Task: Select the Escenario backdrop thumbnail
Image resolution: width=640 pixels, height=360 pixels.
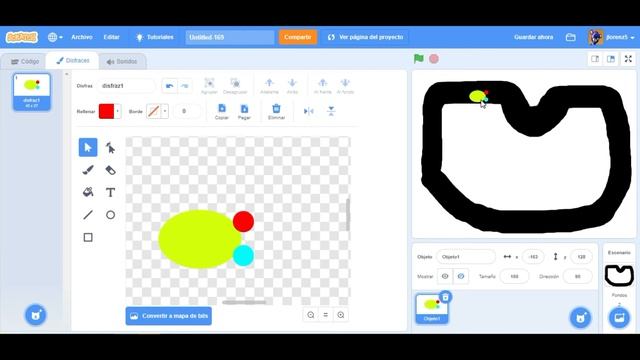Action: click(x=619, y=275)
